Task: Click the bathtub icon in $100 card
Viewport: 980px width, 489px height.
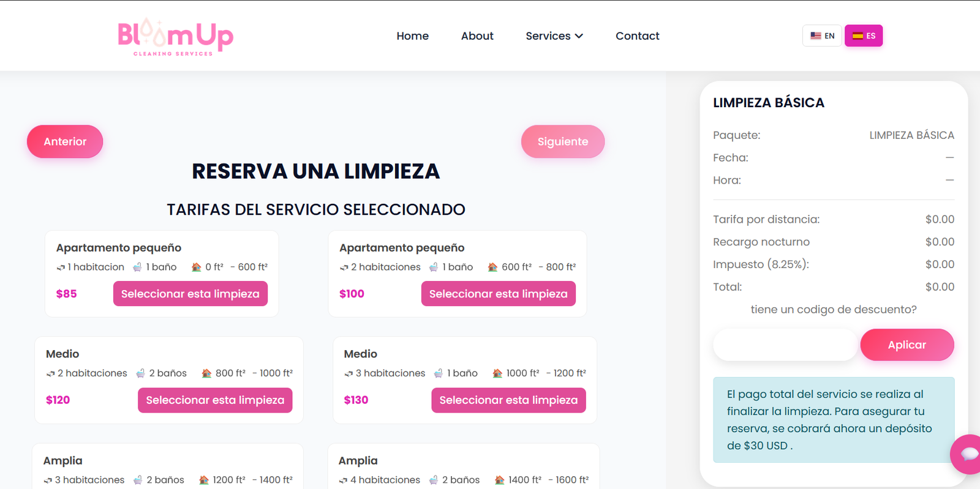Action: (434, 267)
